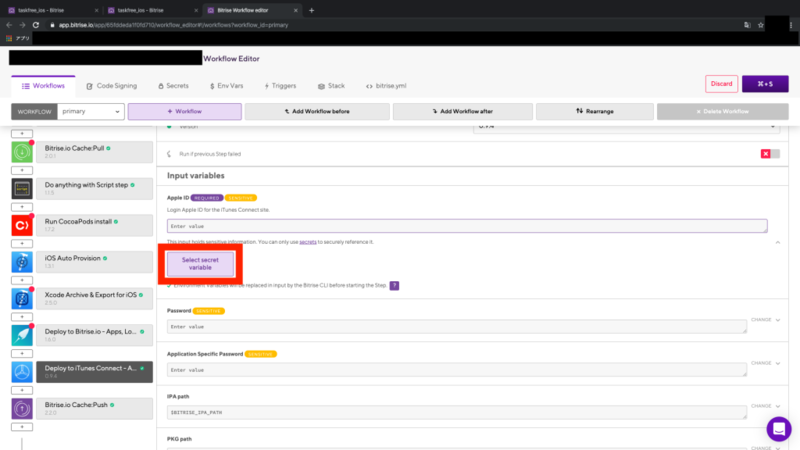This screenshot has height=450, width=800.
Task: Focus the Password input field
Action: click(x=457, y=327)
